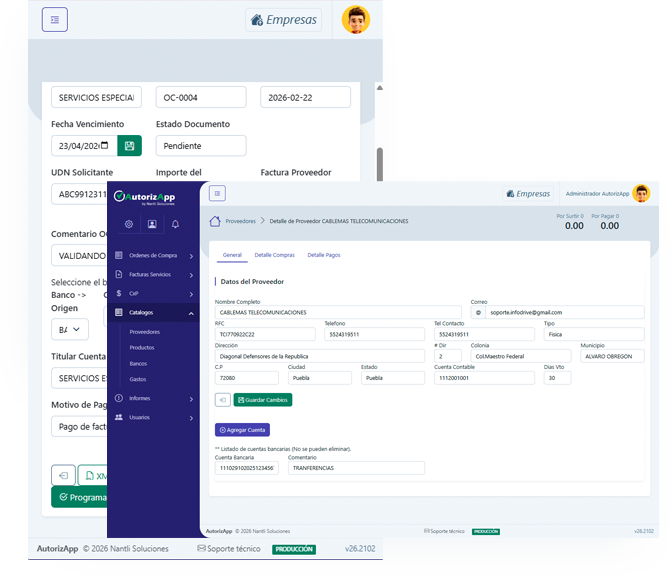Screen dimensions: 671x576
Task: Expand the Ordenes de Compra chevron
Action: [191, 256]
